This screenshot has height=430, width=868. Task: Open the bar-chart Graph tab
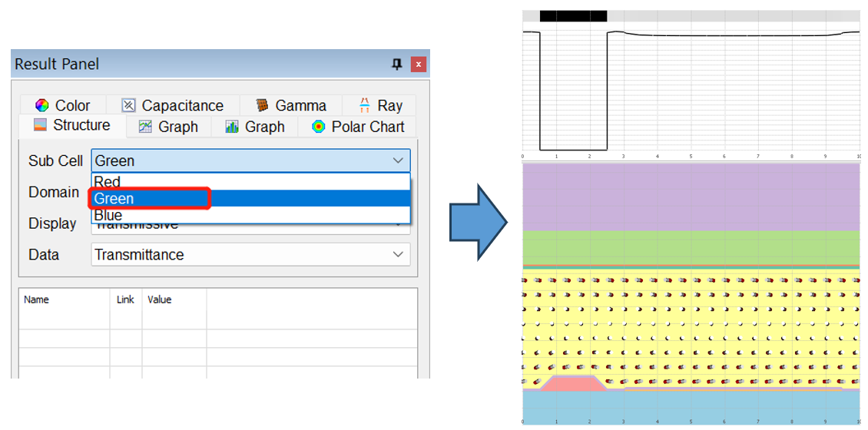231,127
